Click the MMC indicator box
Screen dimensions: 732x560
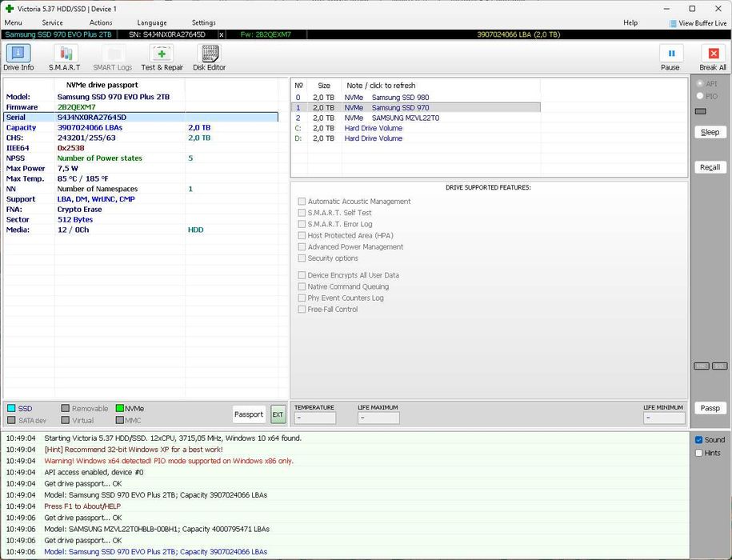pyautogui.click(x=120, y=421)
